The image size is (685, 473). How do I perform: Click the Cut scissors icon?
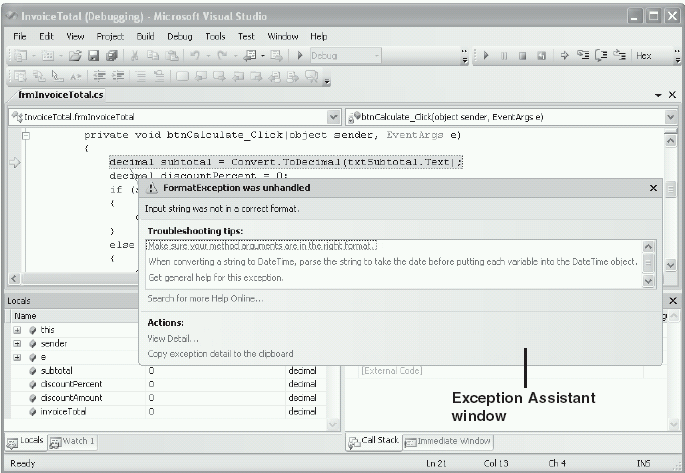click(134, 55)
